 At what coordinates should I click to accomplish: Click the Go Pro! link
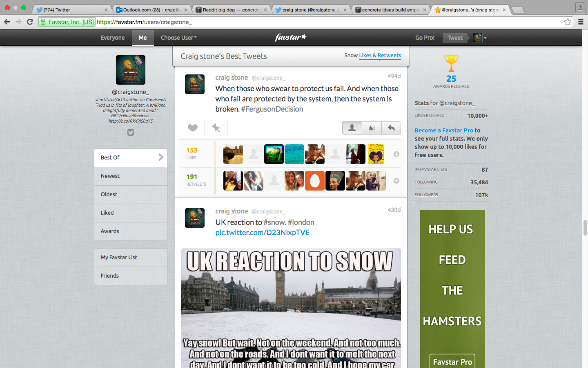[425, 38]
